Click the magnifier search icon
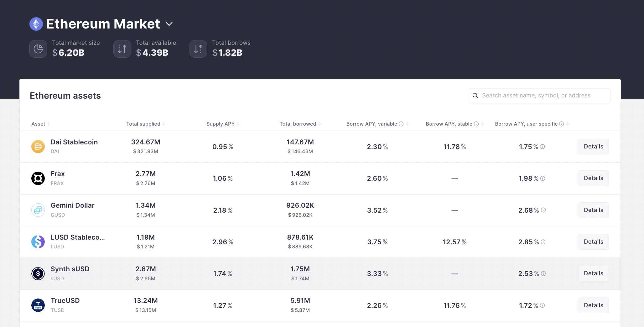 tap(475, 96)
